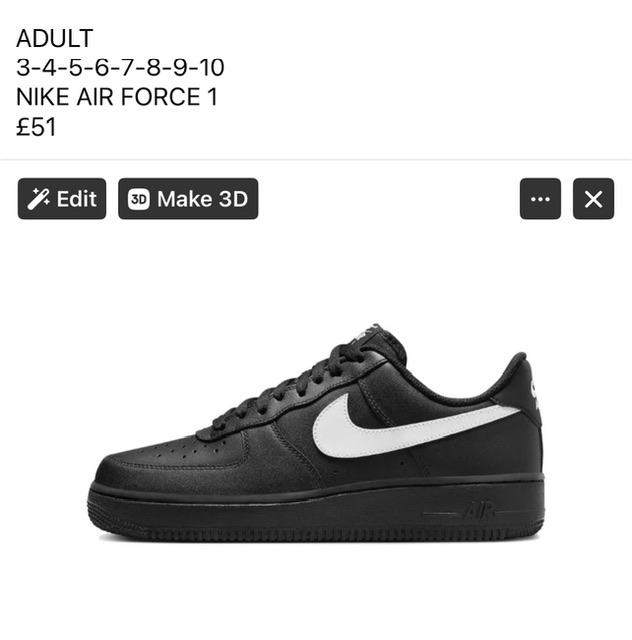Viewport: 632px width, 640px height.
Task: Click the magic wand icon inside Edit
Action: click(38, 199)
